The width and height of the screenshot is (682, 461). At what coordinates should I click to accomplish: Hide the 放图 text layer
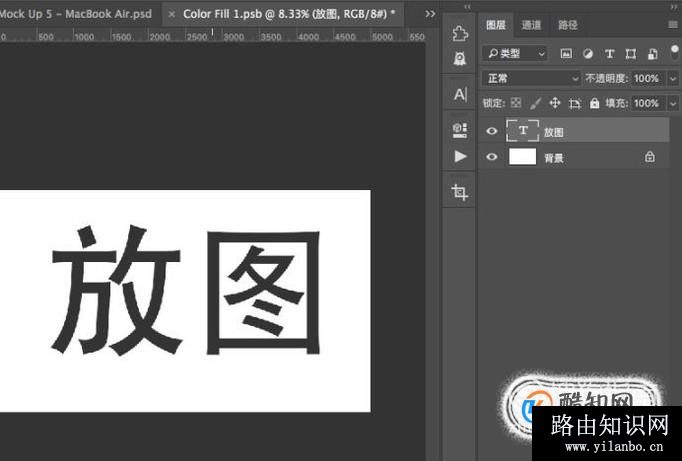[x=491, y=131]
